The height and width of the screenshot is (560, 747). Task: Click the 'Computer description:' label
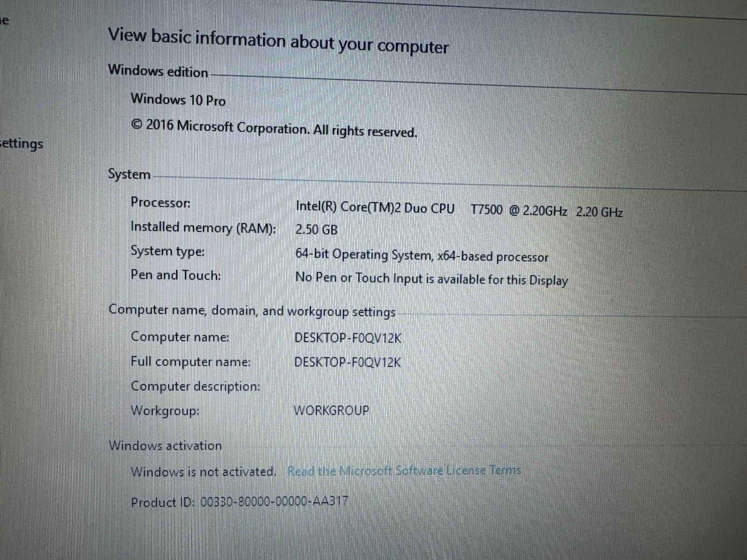pos(196,386)
